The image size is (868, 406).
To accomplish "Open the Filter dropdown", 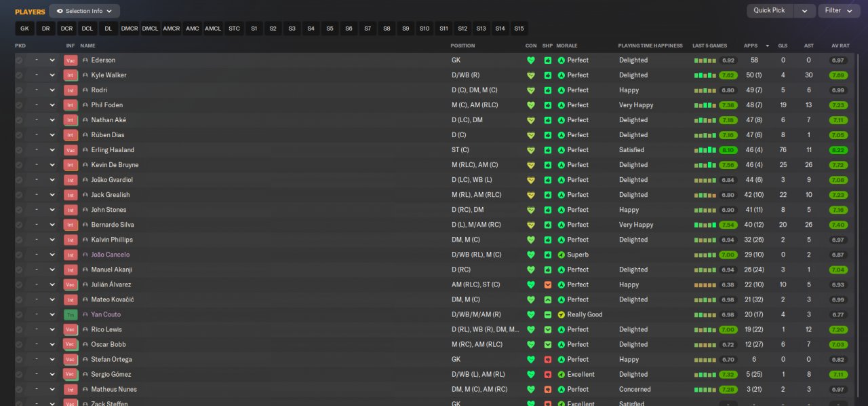I will pyautogui.click(x=839, y=11).
